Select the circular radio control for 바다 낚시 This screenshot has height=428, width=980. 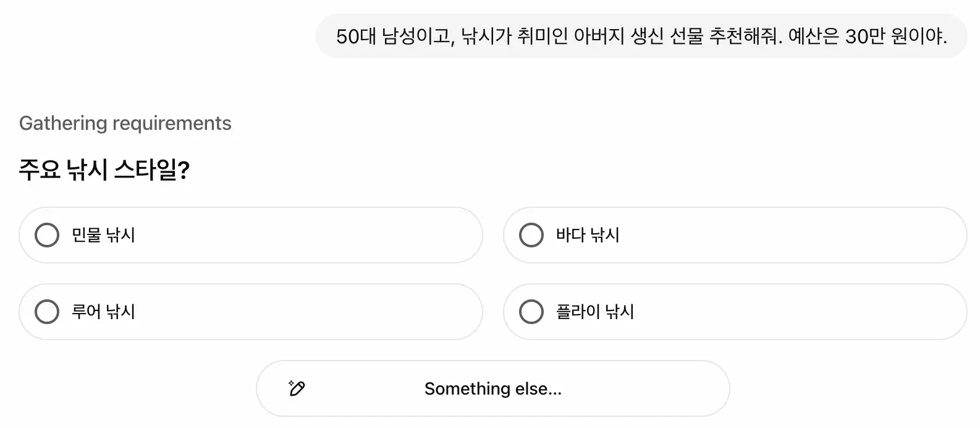(530, 235)
